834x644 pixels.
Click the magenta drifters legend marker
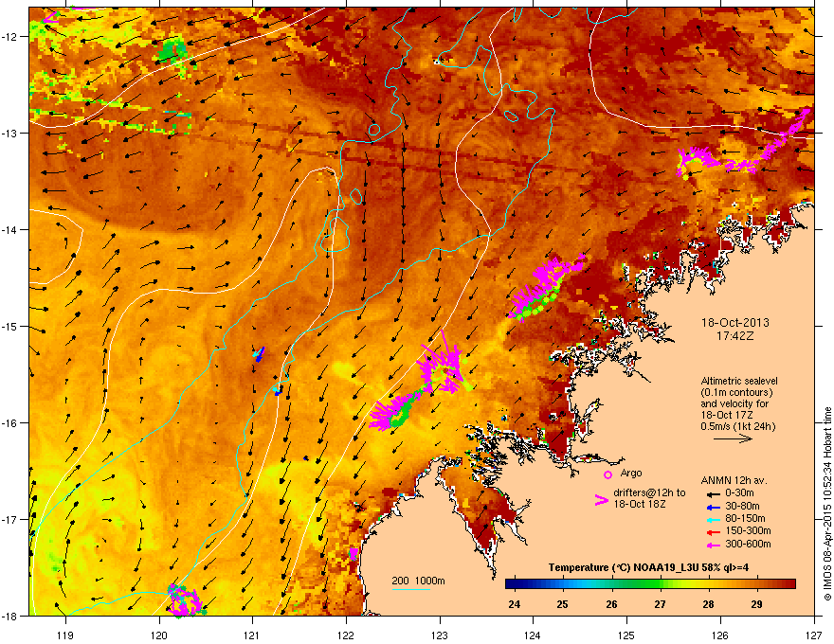pos(601,500)
